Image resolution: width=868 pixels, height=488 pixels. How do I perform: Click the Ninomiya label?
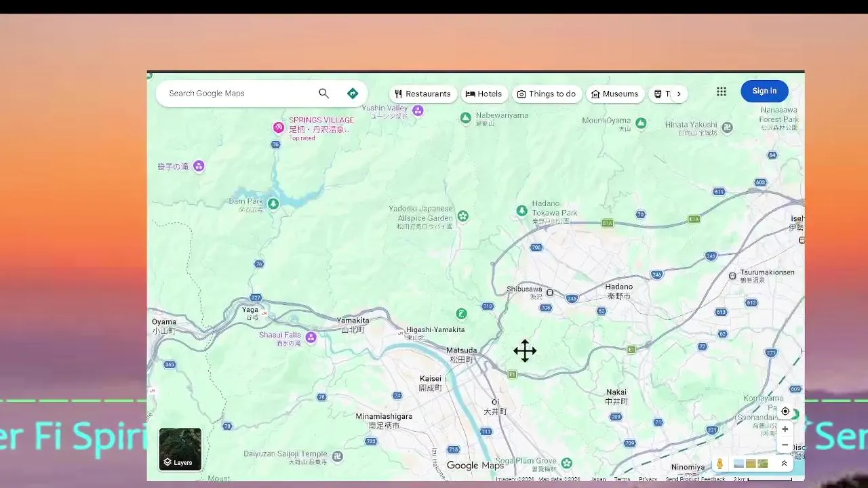tap(688, 467)
